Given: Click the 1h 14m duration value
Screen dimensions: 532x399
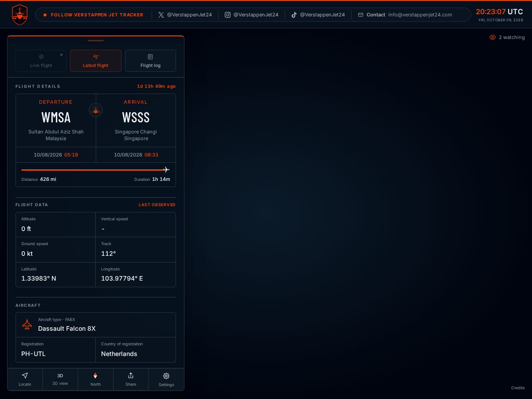Looking at the screenshot, I should coord(161,179).
